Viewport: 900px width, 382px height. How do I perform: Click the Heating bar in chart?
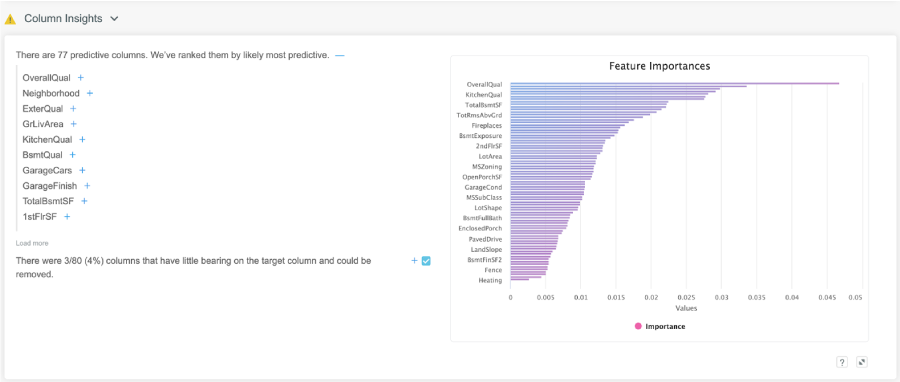(x=519, y=280)
